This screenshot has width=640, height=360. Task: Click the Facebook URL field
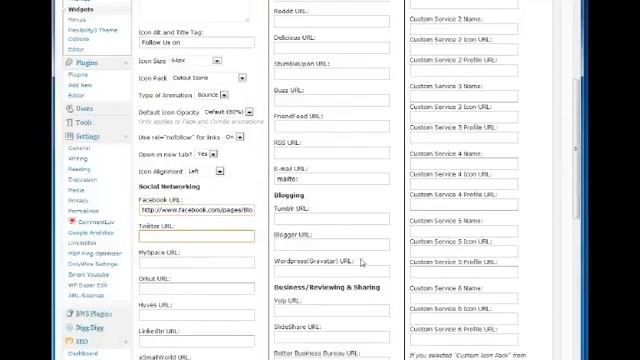[197, 210]
